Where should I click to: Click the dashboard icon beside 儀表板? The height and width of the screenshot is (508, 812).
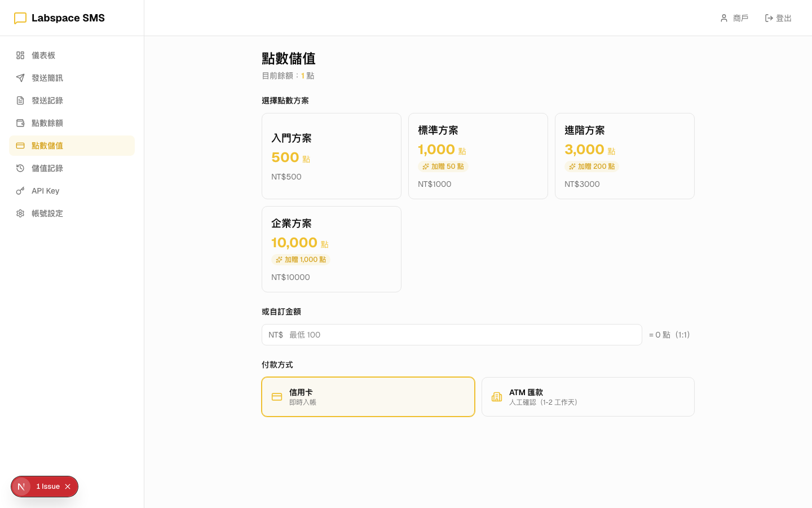click(20, 55)
